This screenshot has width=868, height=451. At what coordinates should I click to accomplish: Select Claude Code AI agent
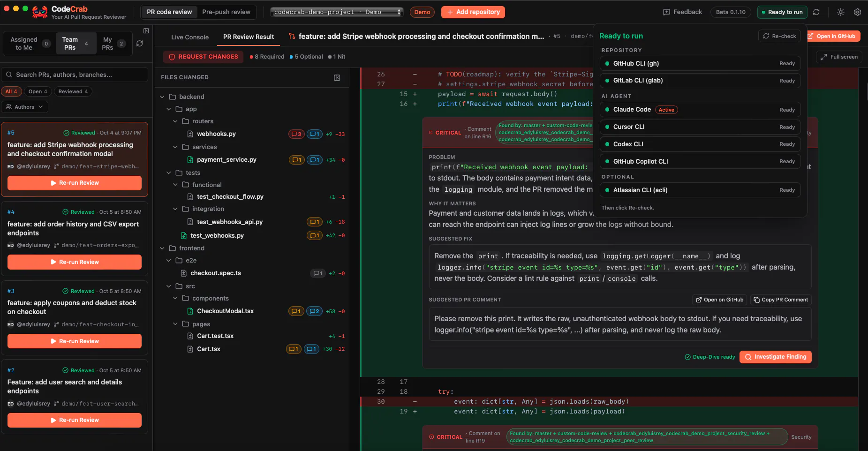700,110
